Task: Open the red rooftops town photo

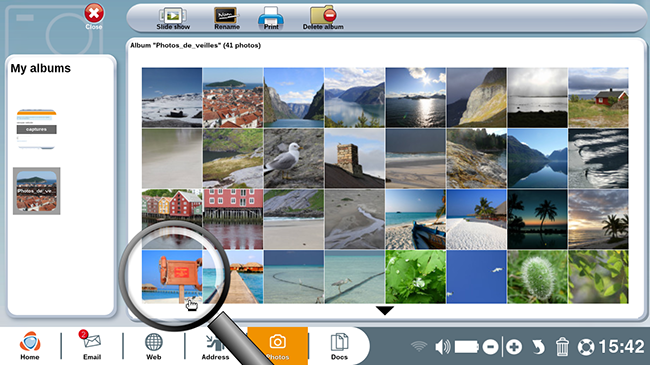Action: point(233,97)
